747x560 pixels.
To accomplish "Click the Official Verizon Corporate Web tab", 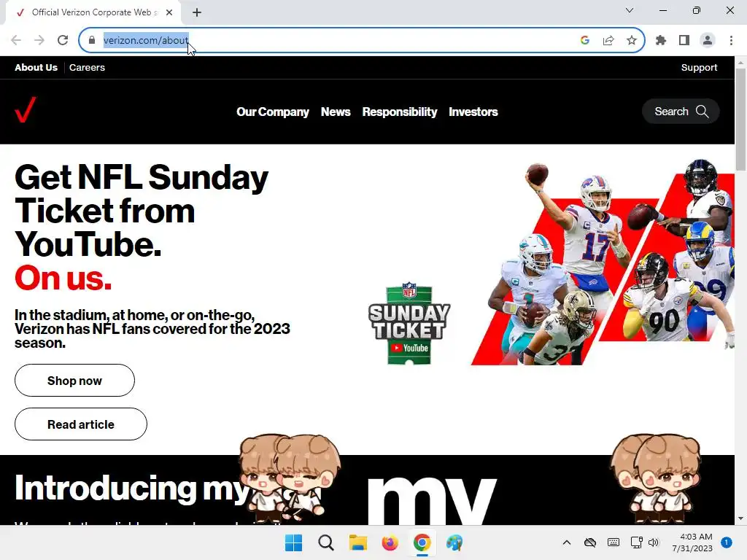I will [93, 12].
